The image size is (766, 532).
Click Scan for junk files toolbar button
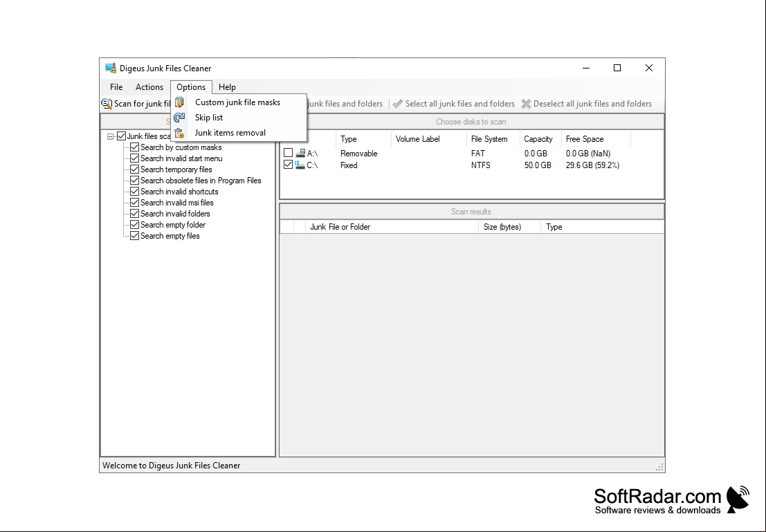click(x=136, y=104)
